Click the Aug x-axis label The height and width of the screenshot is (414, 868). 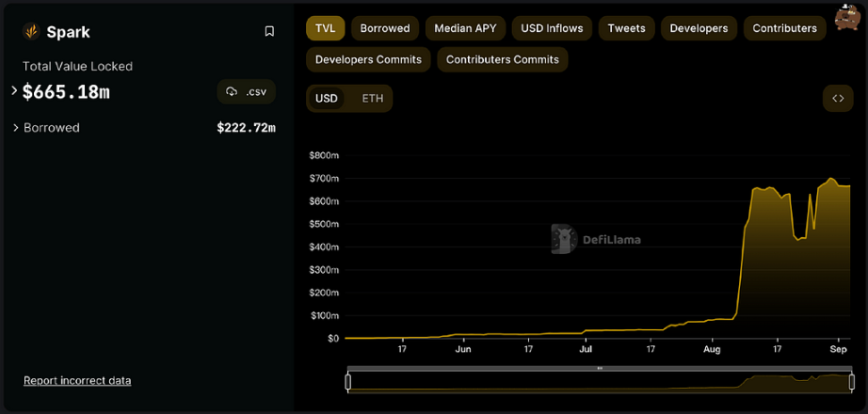click(712, 349)
